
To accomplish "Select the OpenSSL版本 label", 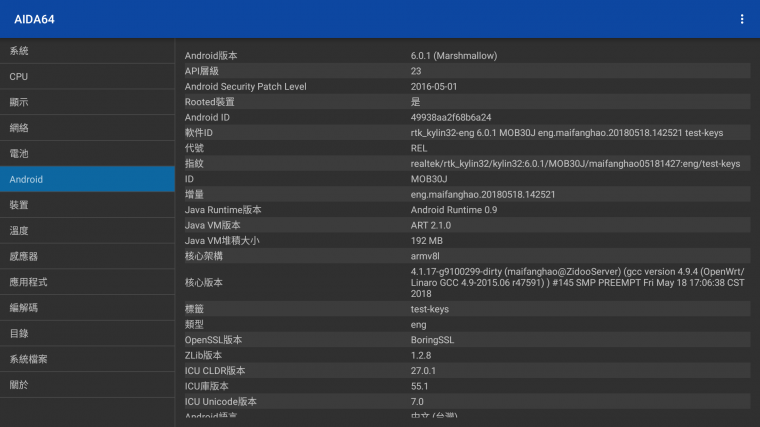I will pos(213,340).
